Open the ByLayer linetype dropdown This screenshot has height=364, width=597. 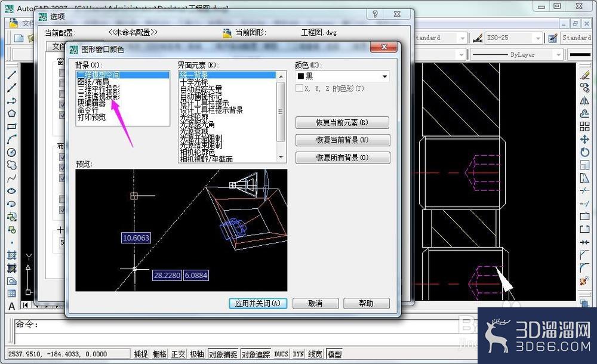[516, 55]
